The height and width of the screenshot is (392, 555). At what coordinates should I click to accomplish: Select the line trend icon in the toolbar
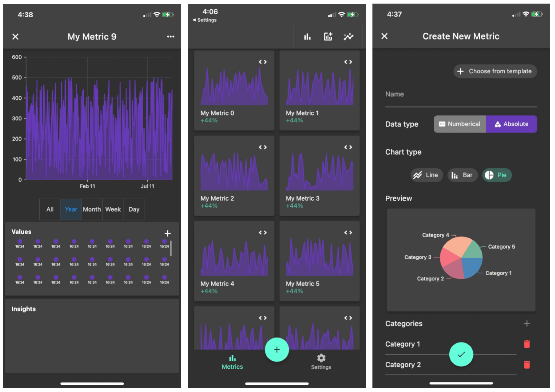click(x=348, y=37)
